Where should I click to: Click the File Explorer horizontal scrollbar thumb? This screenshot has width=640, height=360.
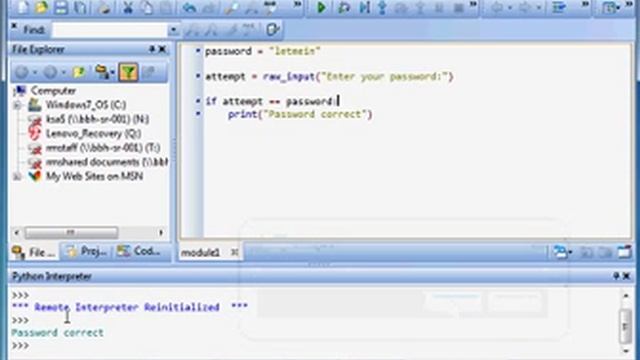click(71, 233)
